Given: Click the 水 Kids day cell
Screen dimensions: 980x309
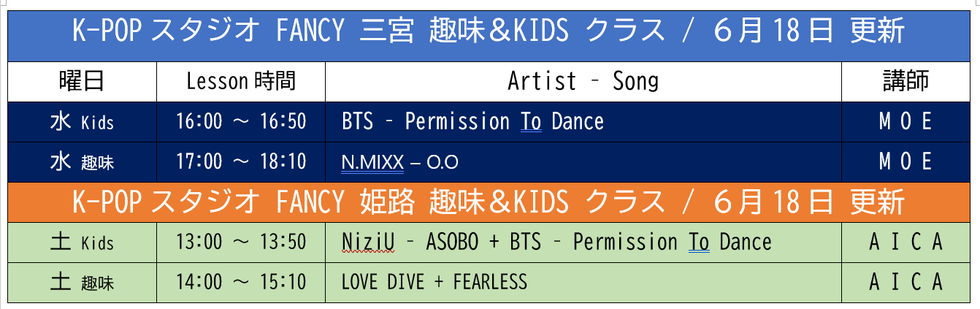Looking at the screenshot, I should coord(82,121).
